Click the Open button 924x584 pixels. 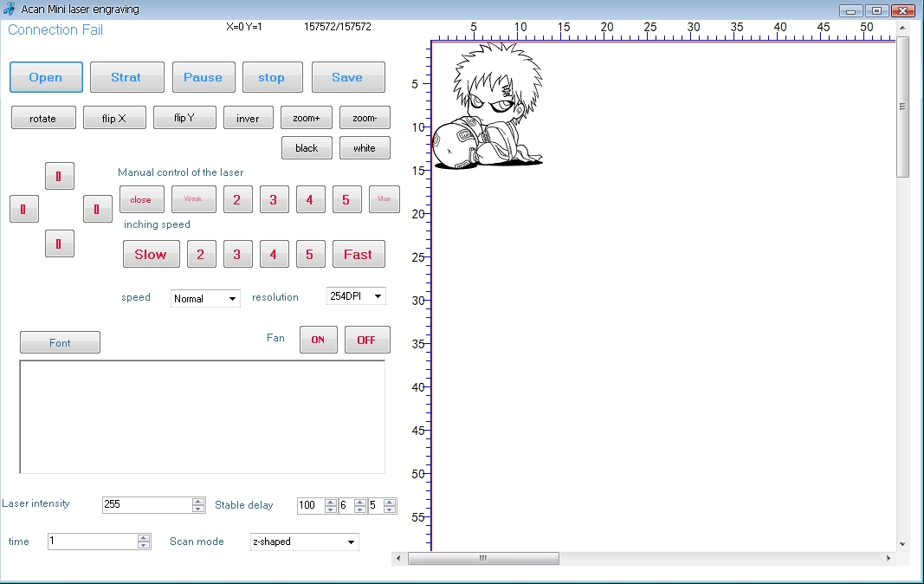46,77
